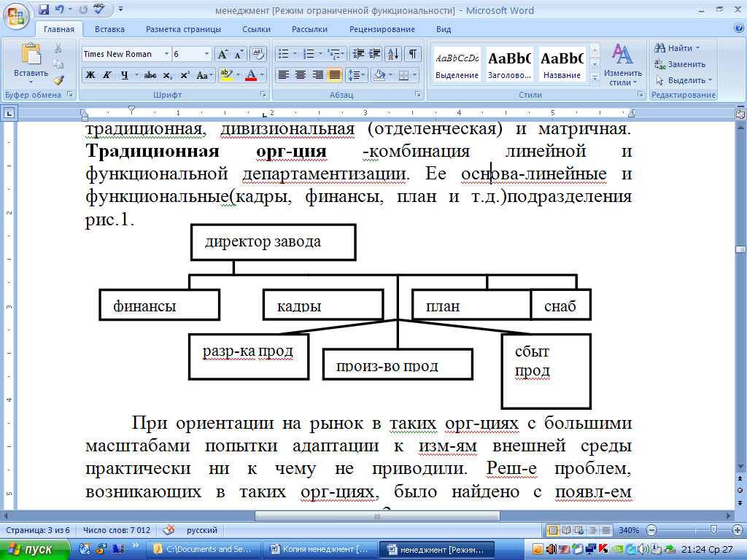Open the Find (Найти) dropdown arrow
The image size is (747, 560).
[x=698, y=48]
